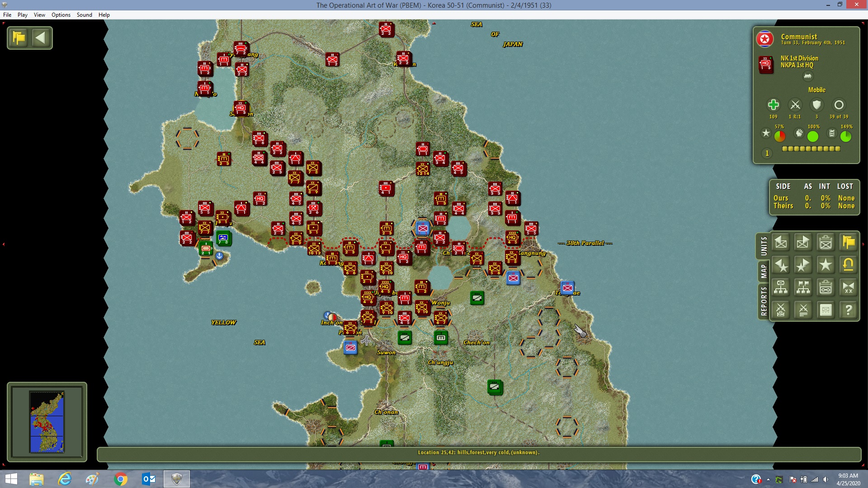Click the unit counter card button

[826, 310]
